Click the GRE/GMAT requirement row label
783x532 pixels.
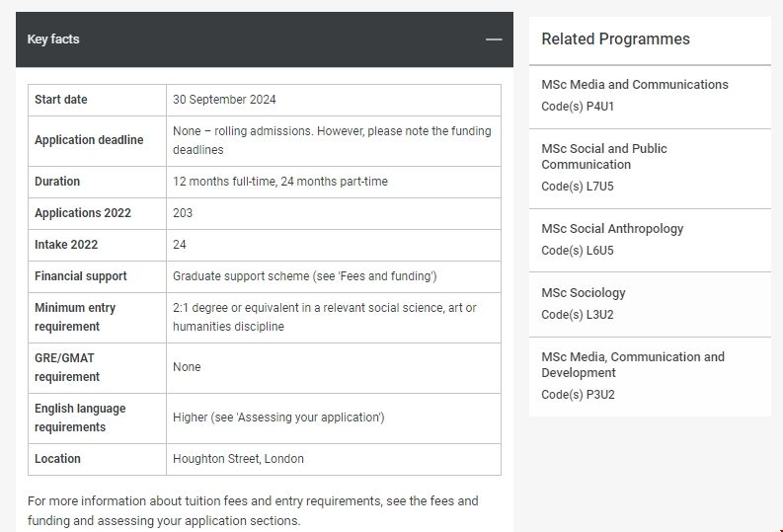67,367
